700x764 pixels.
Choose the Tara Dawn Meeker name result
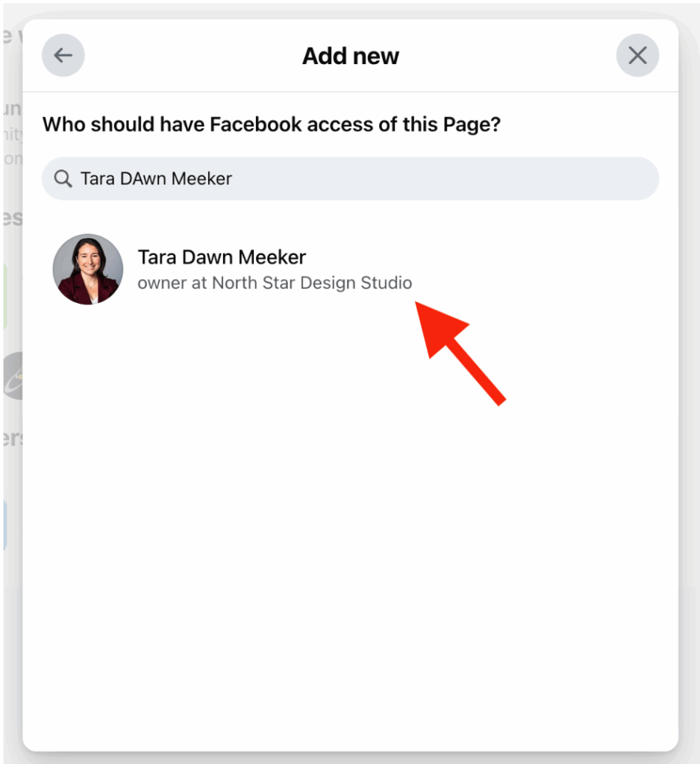pyautogui.click(x=222, y=257)
